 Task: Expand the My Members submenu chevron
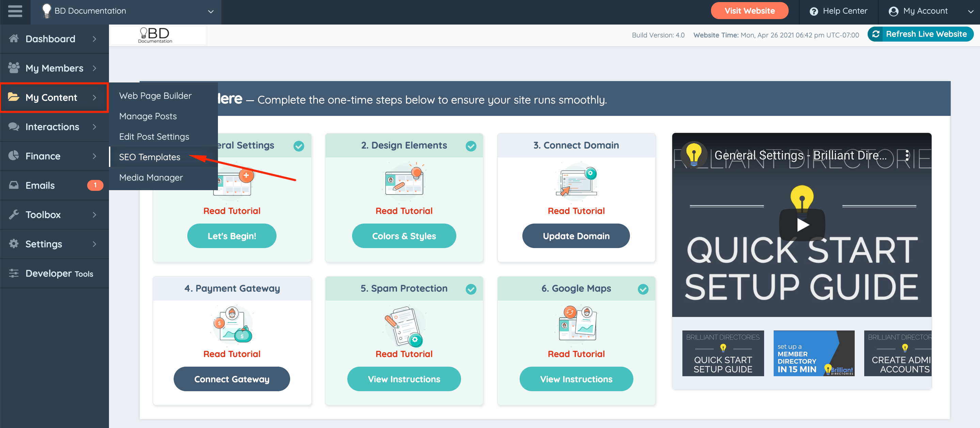[94, 68]
